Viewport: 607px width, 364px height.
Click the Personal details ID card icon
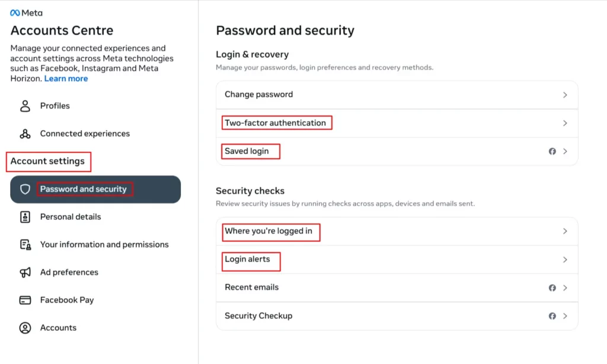click(25, 216)
